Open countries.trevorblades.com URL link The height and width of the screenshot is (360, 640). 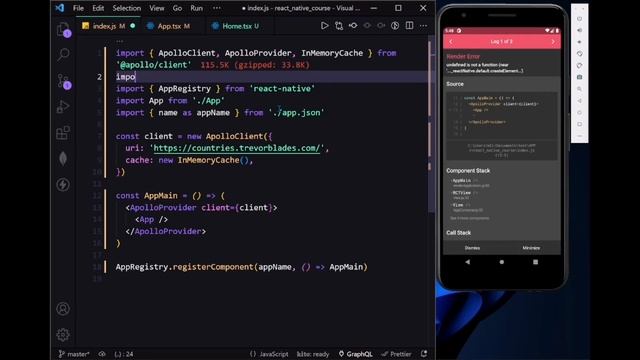pos(237,148)
